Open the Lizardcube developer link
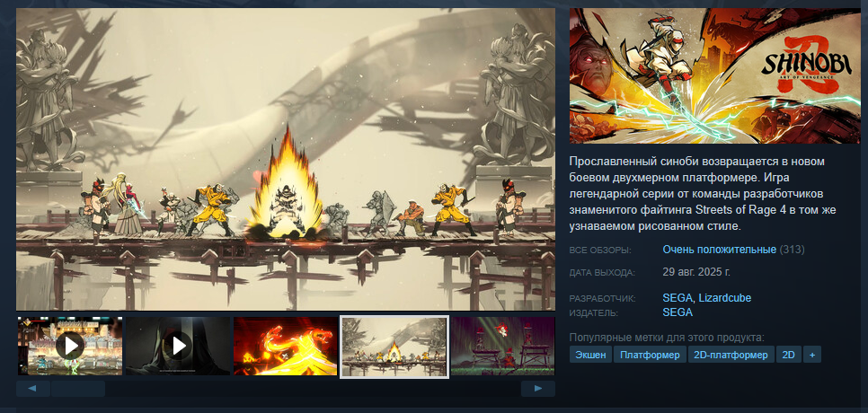Image resolution: width=868 pixels, height=413 pixels. click(724, 298)
